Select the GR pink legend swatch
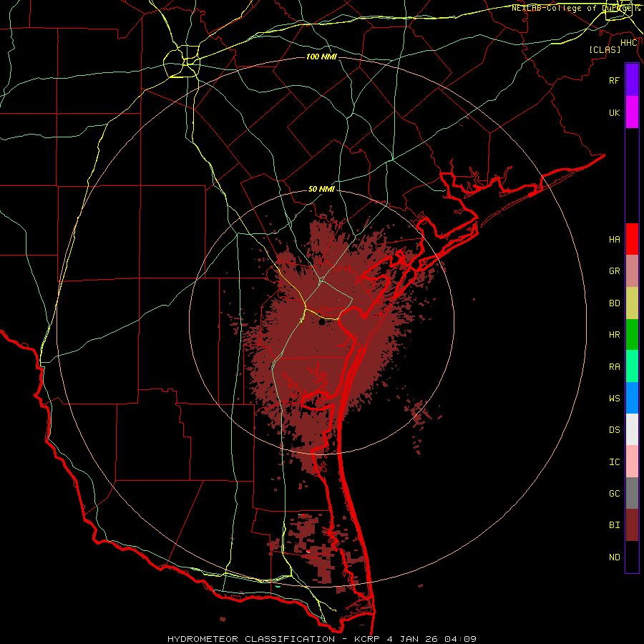 632,271
